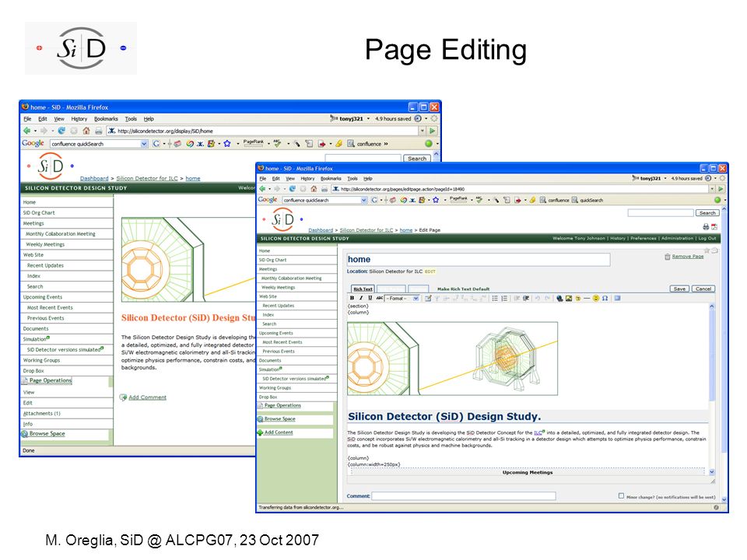Click the PDF export icon beside the printer
This screenshot has height=560, width=747.
(714, 226)
